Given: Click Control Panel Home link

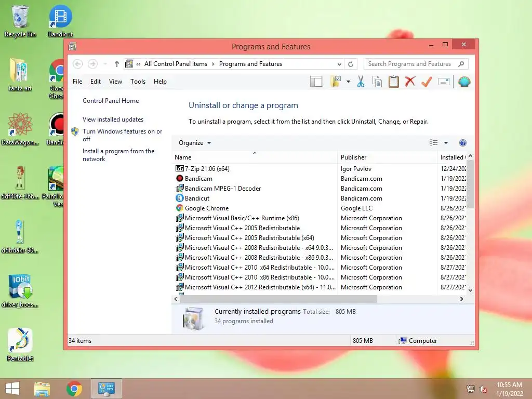Looking at the screenshot, I should (x=111, y=101).
